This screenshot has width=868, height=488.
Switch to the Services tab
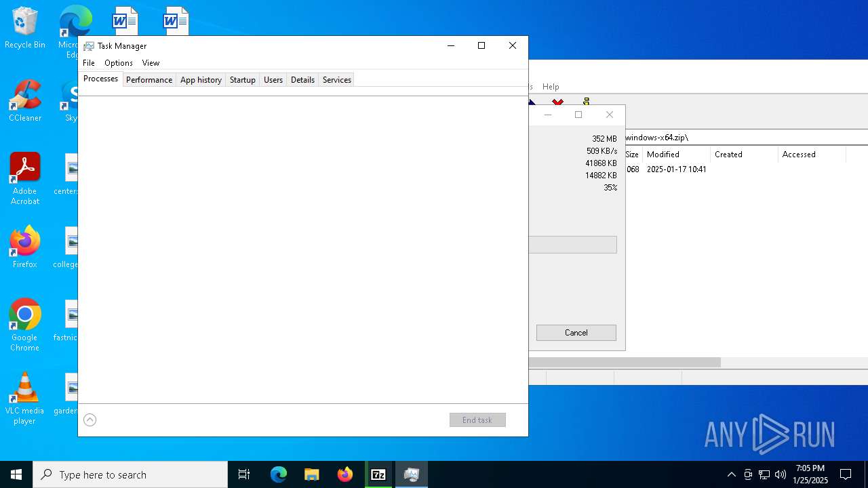pos(337,80)
